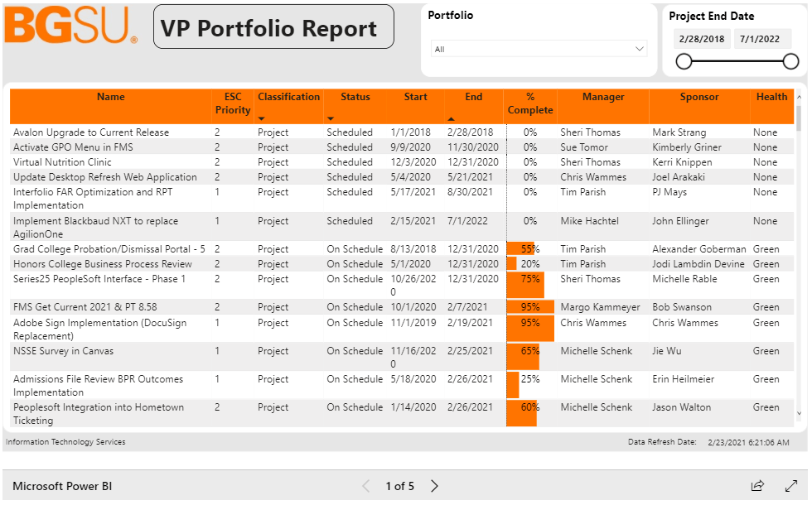Click the left date slider handle

684,61
